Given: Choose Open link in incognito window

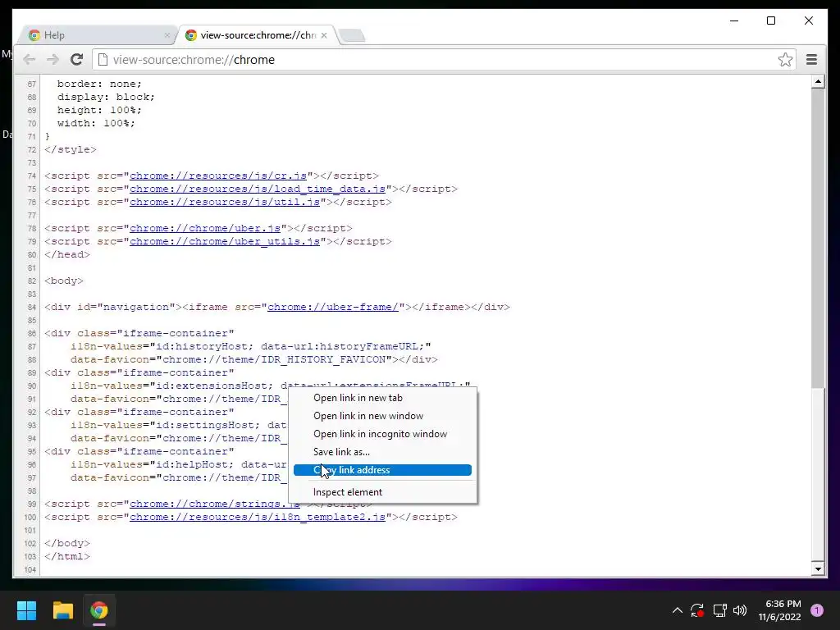Looking at the screenshot, I should tap(382, 434).
